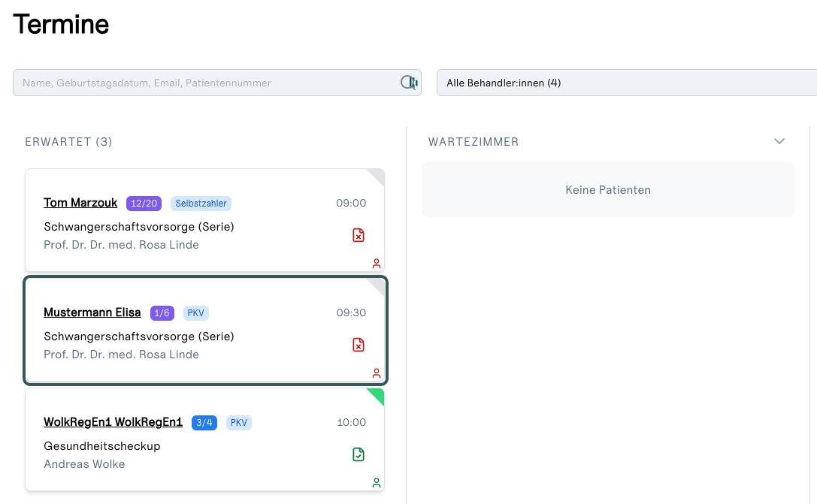
Task: Click the PKV tag on Mustermann Elisa card
Action: [x=196, y=313]
